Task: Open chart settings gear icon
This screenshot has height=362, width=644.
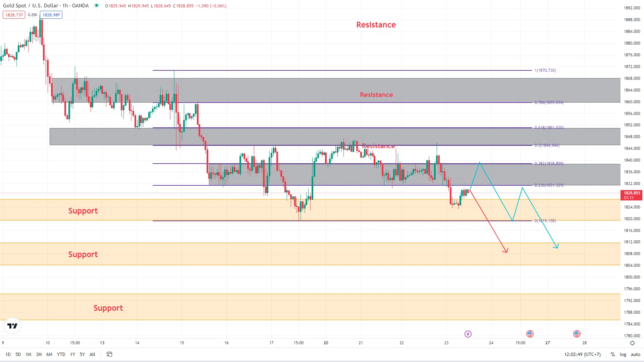Action: click(632, 343)
